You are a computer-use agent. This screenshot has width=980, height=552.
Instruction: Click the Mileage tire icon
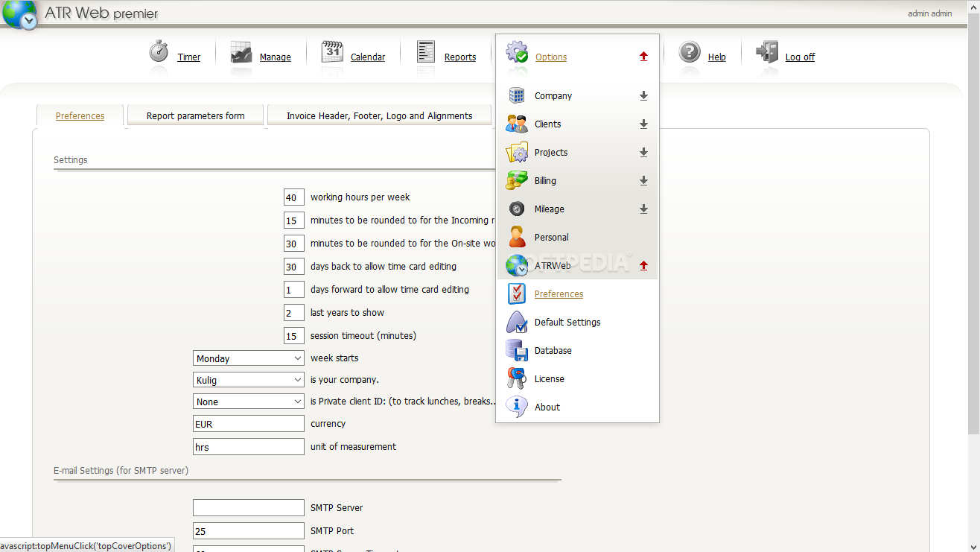517,209
